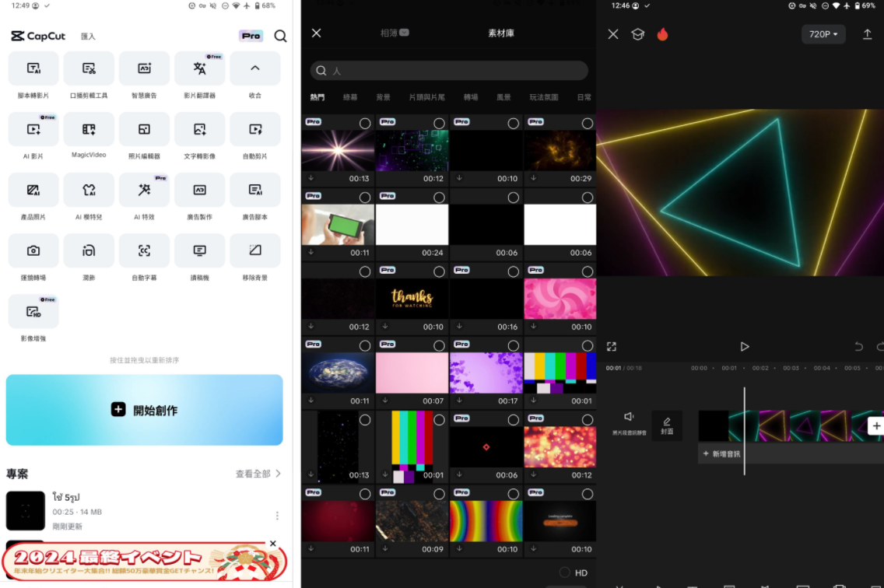This screenshot has height=588, width=884.
Task: Collapse the tools panel with the 收合 chevron
Action: pos(255,68)
